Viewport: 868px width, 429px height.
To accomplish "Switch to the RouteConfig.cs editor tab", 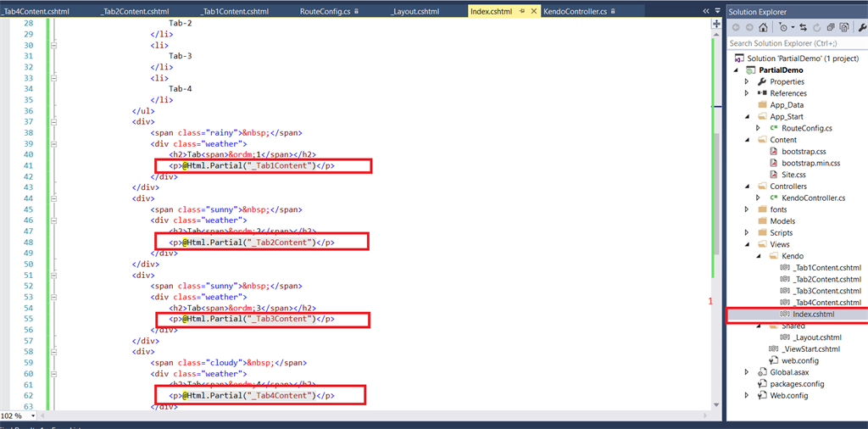I will click(x=325, y=12).
